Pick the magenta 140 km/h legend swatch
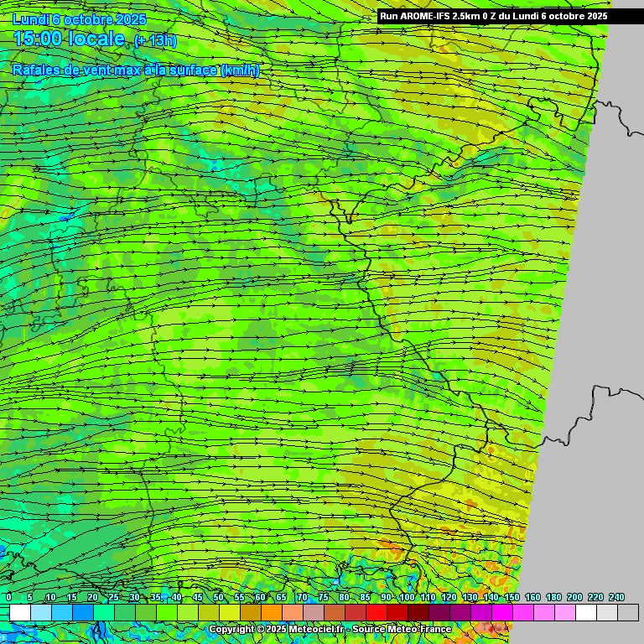The height and width of the screenshot is (644, 644). [501, 613]
